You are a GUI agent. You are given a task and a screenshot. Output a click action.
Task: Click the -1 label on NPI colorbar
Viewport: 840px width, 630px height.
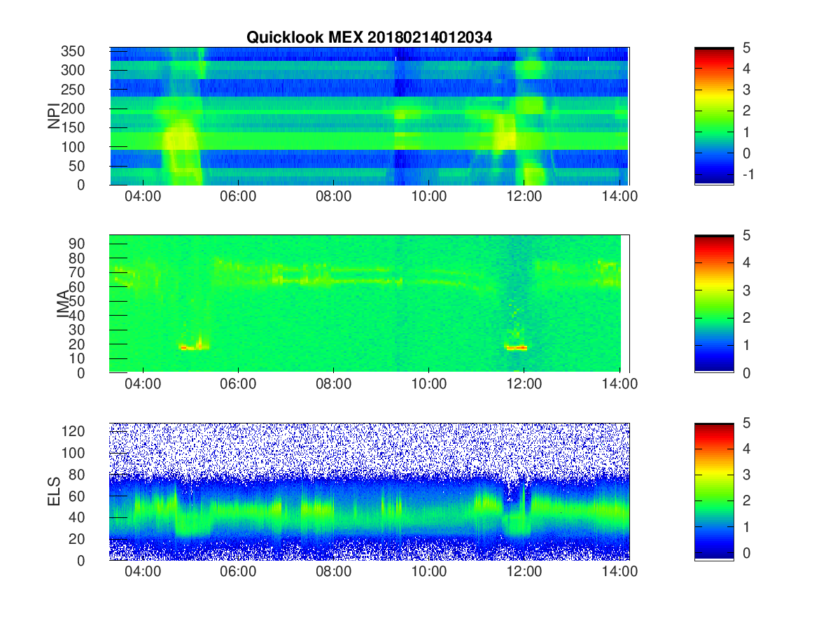tap(747, 174)
